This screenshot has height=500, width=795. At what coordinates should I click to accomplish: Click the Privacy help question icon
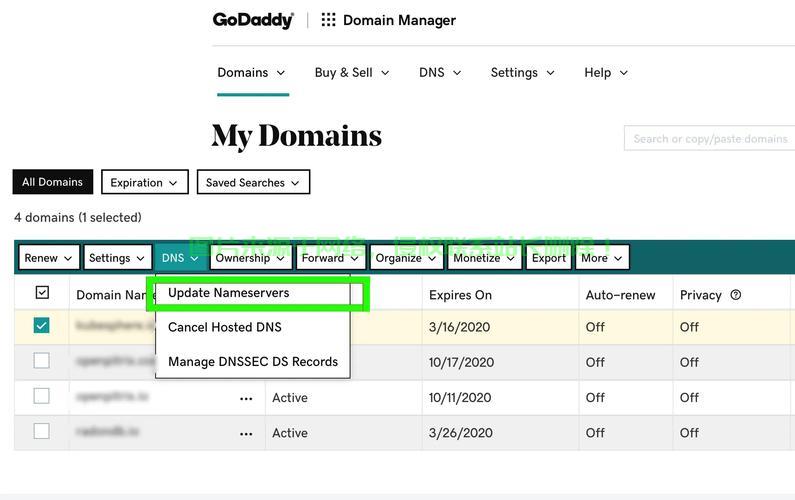736,295
